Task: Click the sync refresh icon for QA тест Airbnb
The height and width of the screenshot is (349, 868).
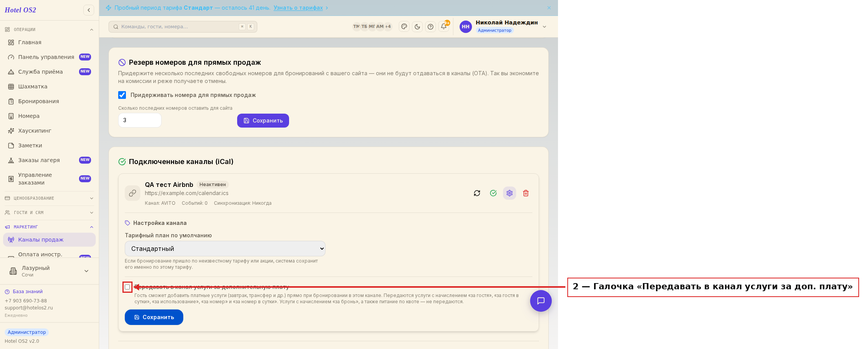Action: [x=477, y=193]
